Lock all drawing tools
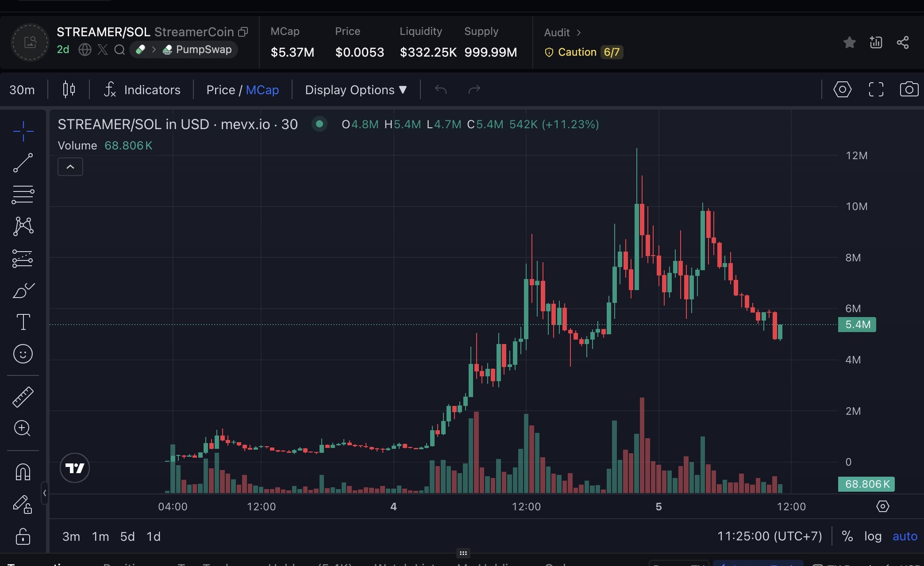Viewport: 924px width, 566px height. (23, 536)
